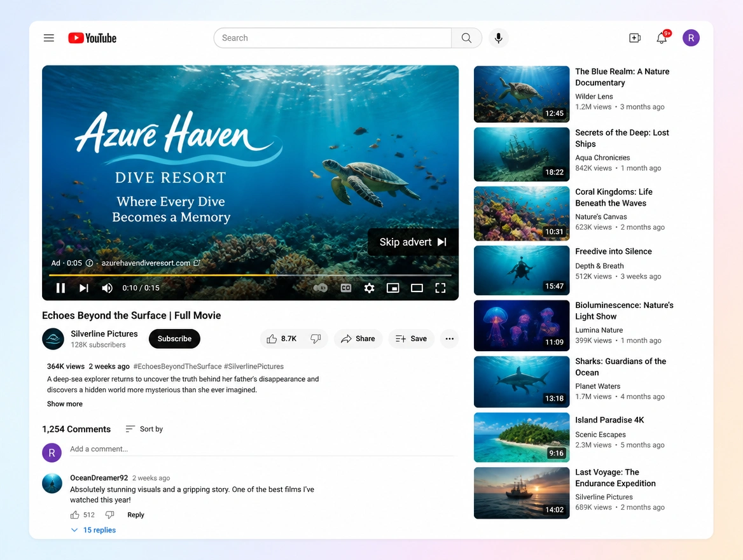Click the '1,254 Comments' heading
Image resolution: width=743 pixels, height=560 pixels.
point(76,429)
